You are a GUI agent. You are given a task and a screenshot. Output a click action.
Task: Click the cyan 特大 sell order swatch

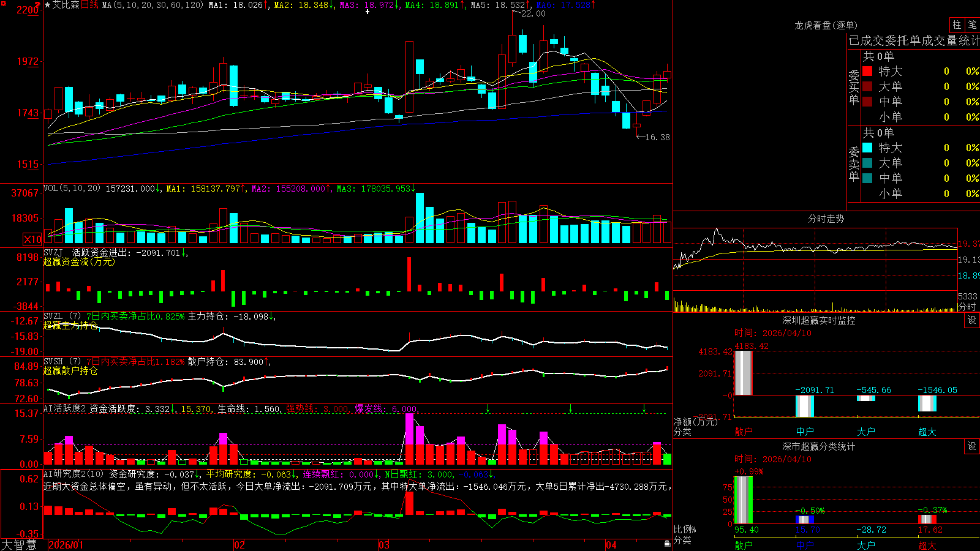867,148
